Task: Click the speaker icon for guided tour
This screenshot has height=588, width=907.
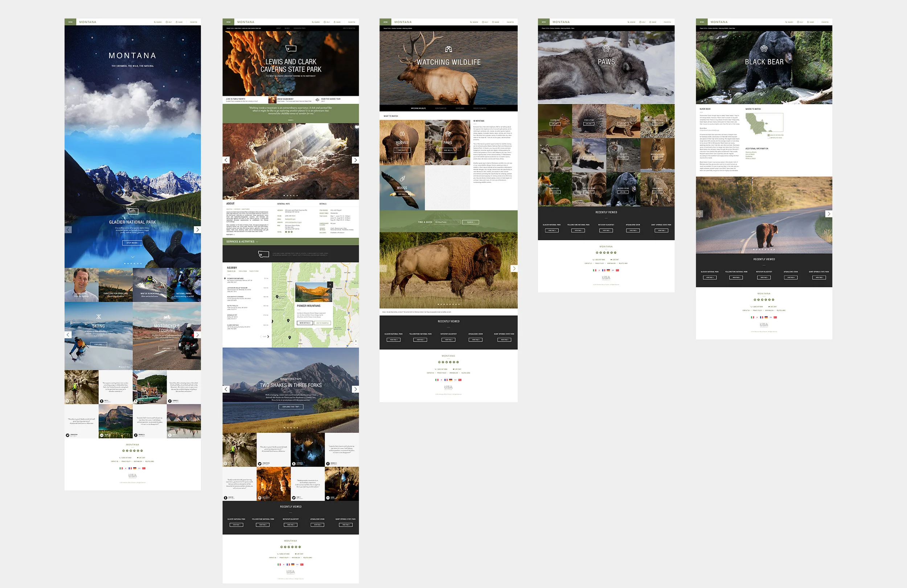Action: point(317,100)
